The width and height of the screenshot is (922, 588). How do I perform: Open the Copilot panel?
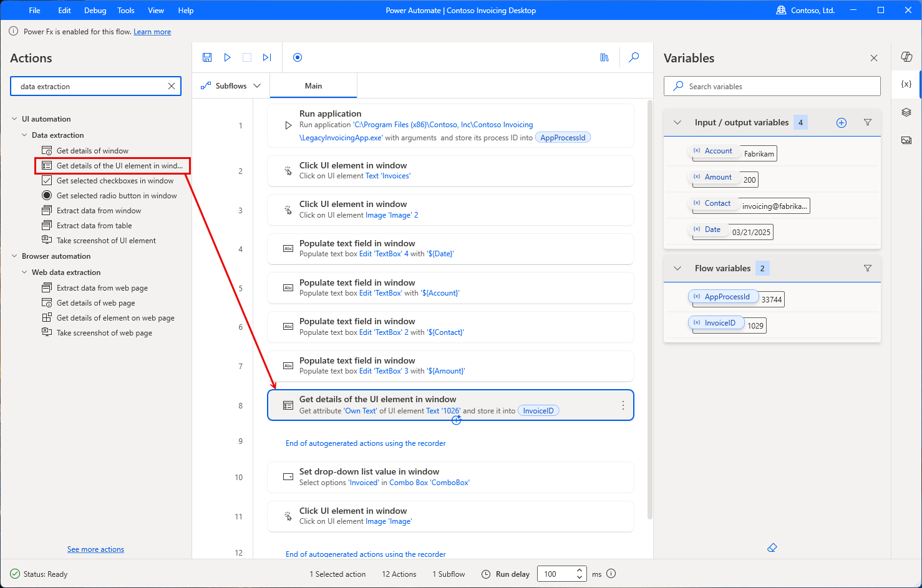[906, 56]
